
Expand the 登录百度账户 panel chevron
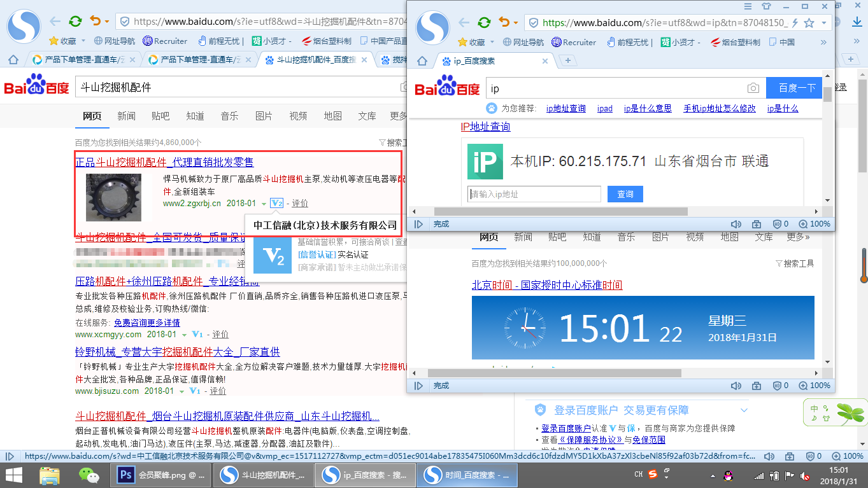coord(743,410)
